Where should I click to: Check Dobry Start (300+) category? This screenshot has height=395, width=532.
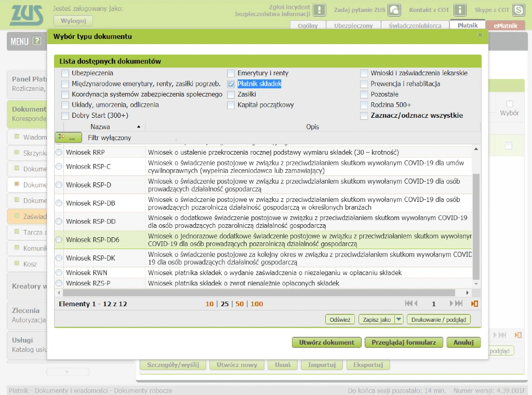(x=65, y=116)
